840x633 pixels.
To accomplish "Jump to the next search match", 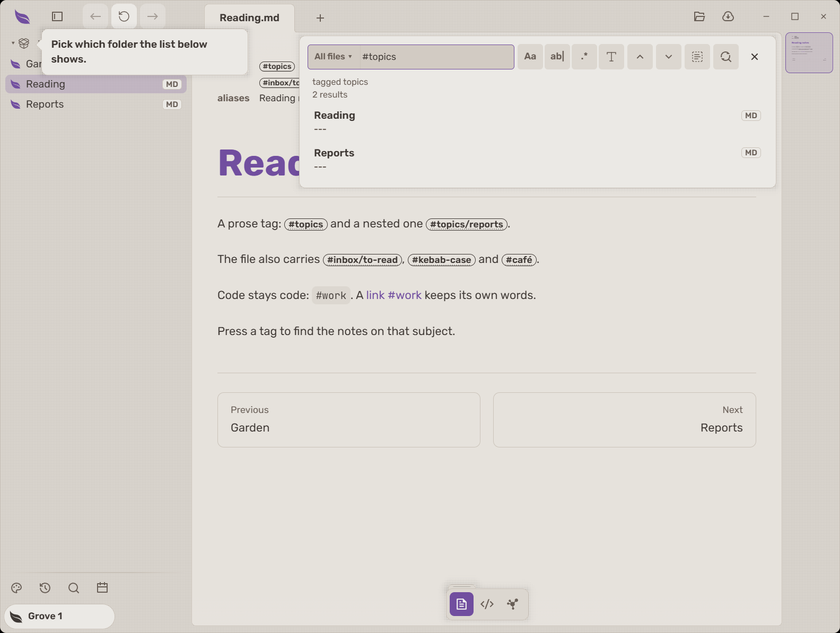I will pos(669,57).
